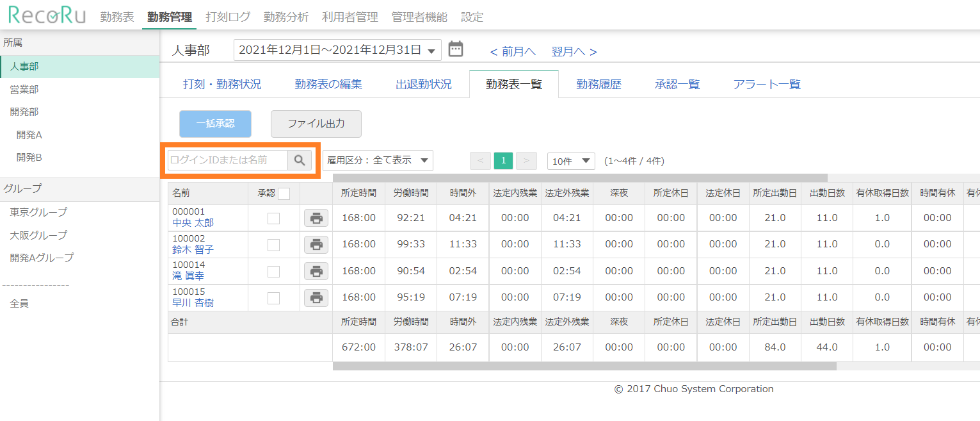Viewport: 980px width, 421px height.
Task: Click the magnifying glass search icon
Action: [299, 160]
